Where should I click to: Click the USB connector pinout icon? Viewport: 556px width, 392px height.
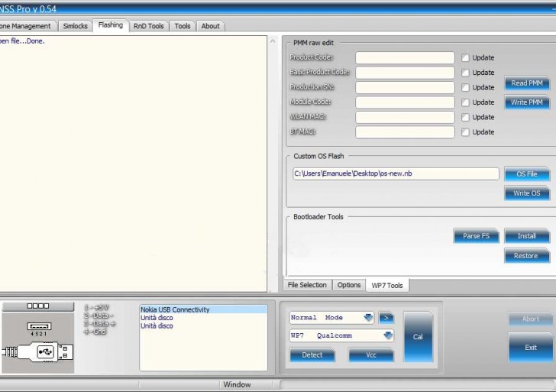point(38,336)
